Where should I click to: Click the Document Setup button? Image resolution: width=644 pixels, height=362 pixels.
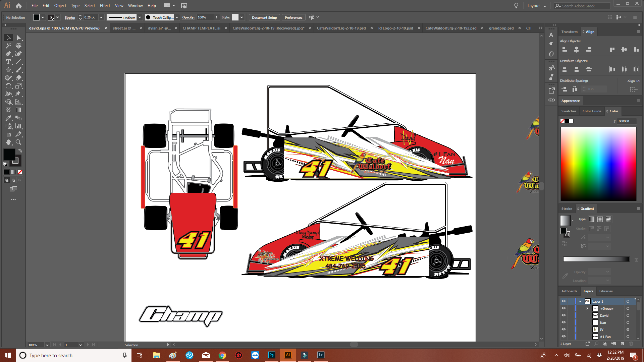pyautogui.click(x=264, y=17)
